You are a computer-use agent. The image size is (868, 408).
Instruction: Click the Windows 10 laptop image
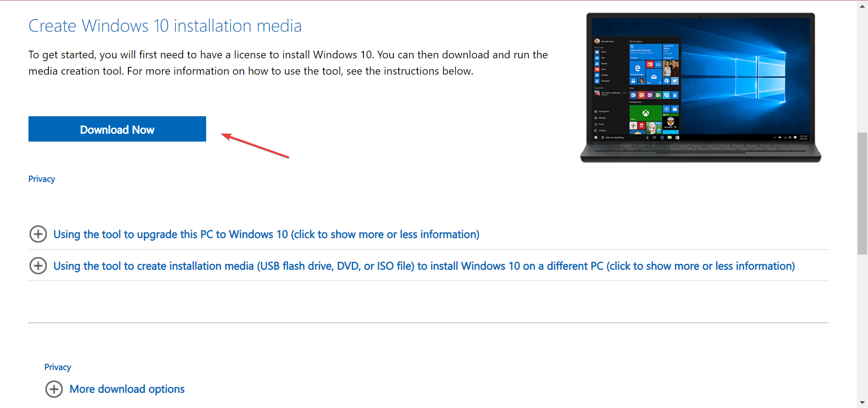pyautogui.click(x=701, y=87)
